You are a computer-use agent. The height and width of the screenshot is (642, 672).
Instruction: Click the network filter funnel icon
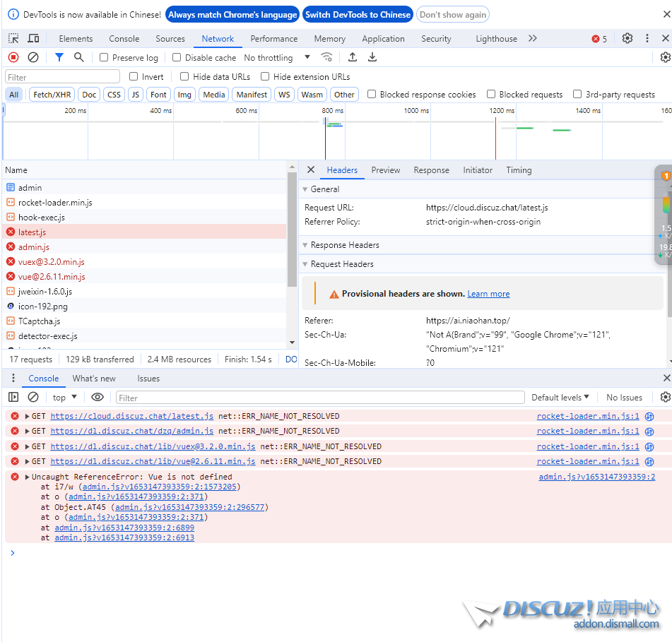coord(59,57)
